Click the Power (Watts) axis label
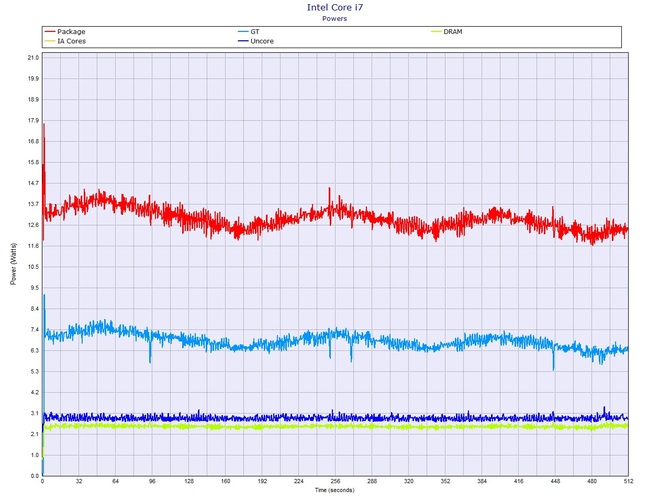This screenshot has width=670, height=502. coord(13,264)
